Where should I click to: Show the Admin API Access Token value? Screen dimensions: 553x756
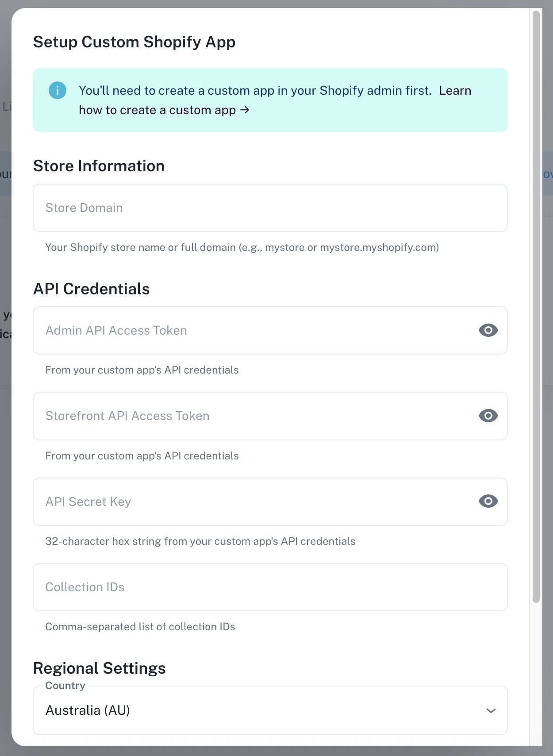pos(488,330)
